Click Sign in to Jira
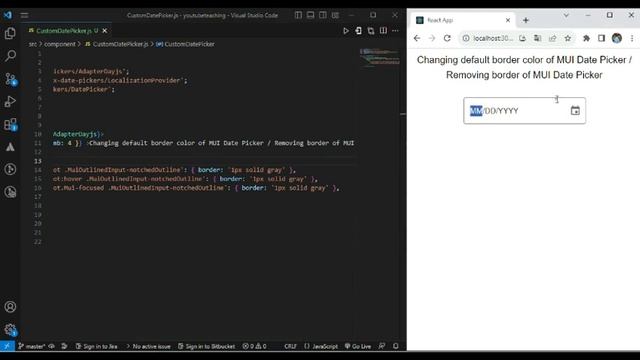Image resolution: width=640 pixels, height=360 pixels. 97,346
